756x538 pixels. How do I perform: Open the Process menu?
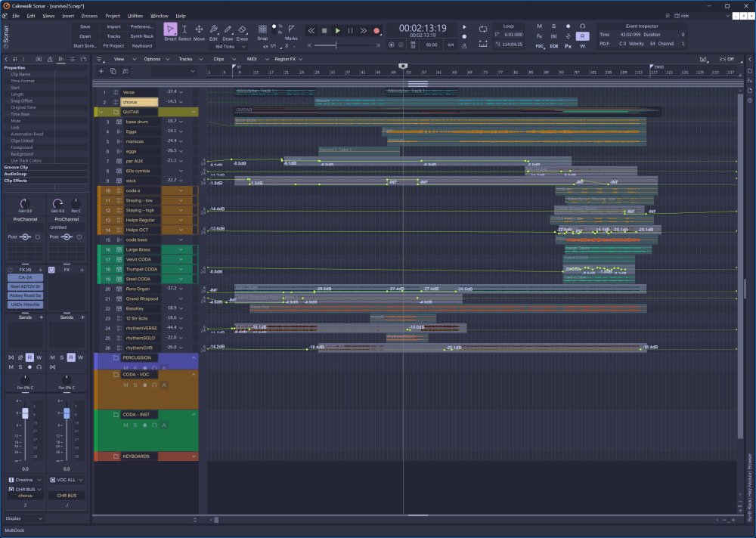(89, 16)
